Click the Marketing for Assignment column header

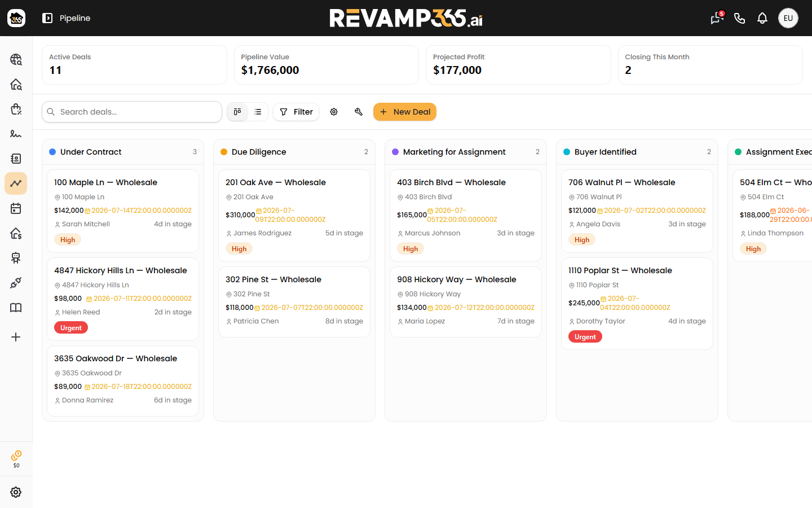coord(466,152)
